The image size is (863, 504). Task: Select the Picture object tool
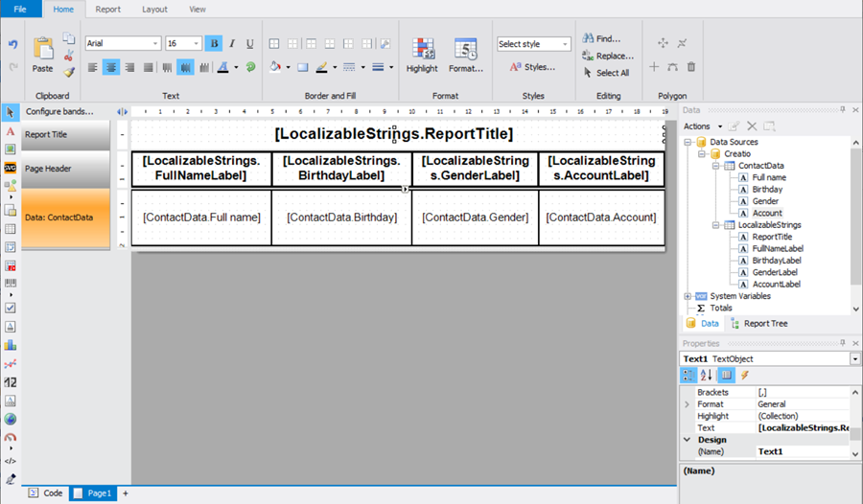[x=10, y=149]
